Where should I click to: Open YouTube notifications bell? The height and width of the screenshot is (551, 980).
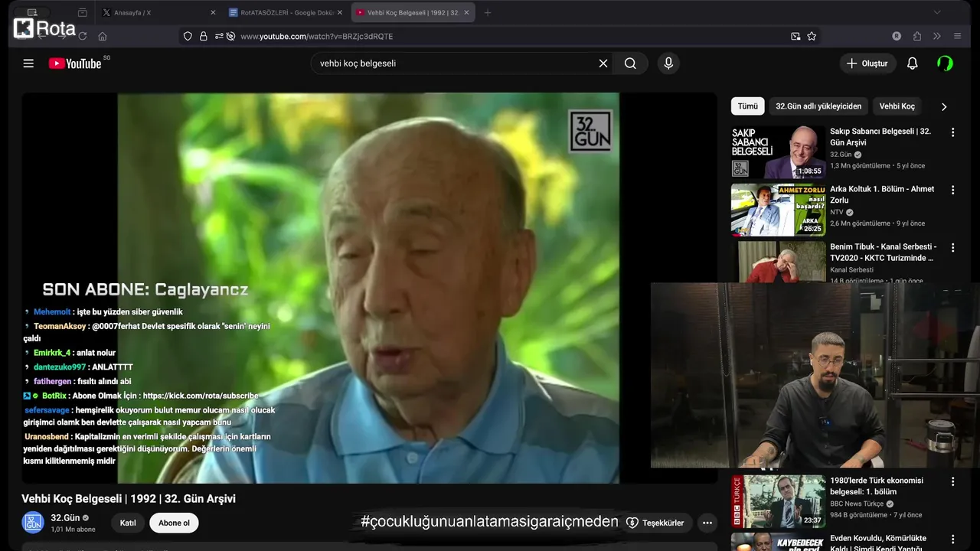912,64
